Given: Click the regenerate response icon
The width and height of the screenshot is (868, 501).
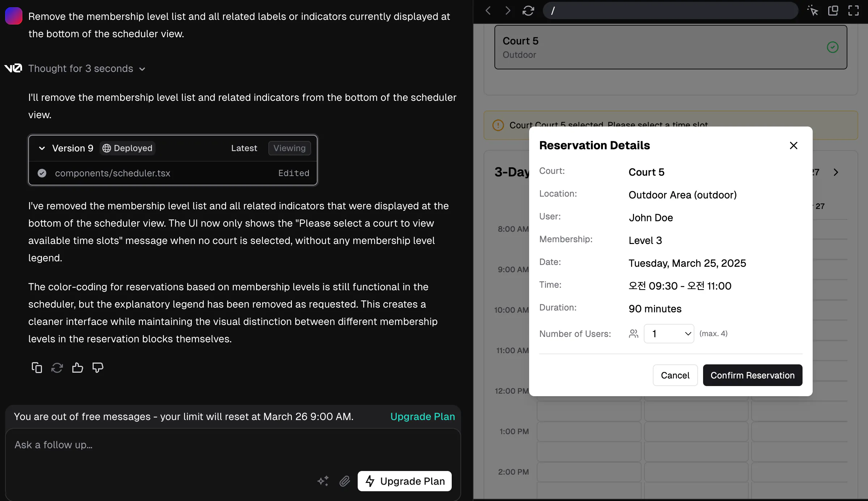Looking at the screenshot, I should point(57,368).
